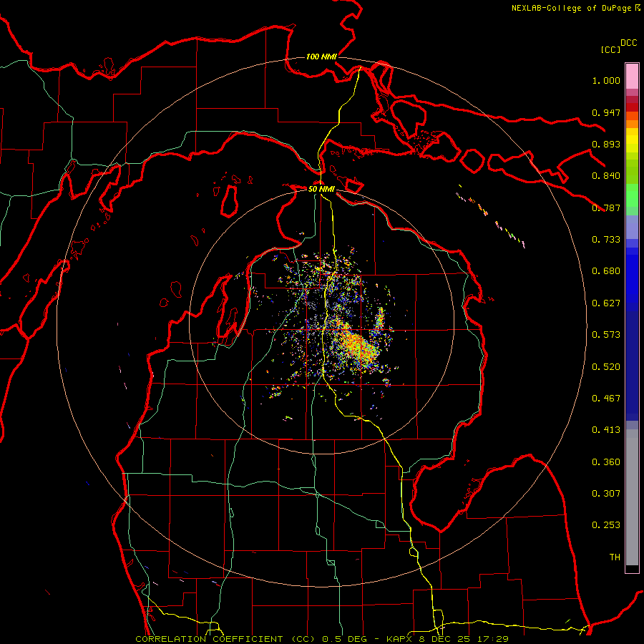Click the 100 NMI range ring label
The width and height of the screenshot is (644, 644).
coord(321,57)
